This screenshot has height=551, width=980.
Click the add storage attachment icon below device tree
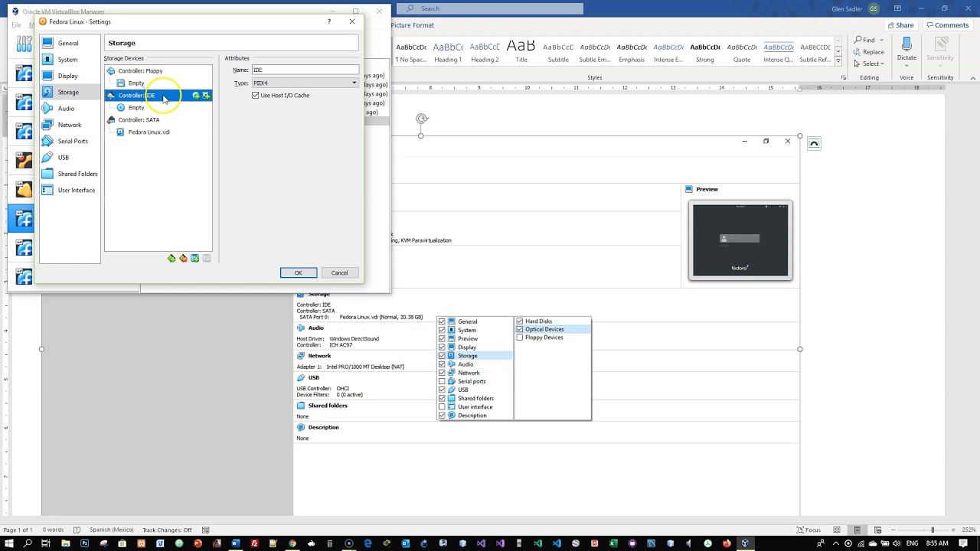(194, 259)
